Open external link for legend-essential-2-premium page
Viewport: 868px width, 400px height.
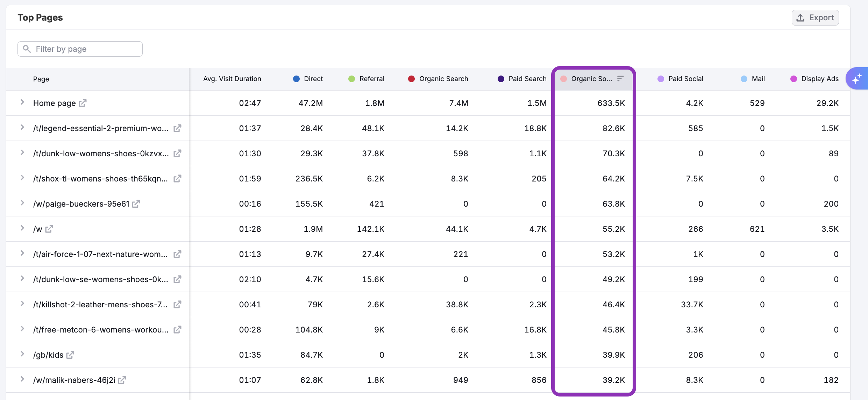point(177,128)
